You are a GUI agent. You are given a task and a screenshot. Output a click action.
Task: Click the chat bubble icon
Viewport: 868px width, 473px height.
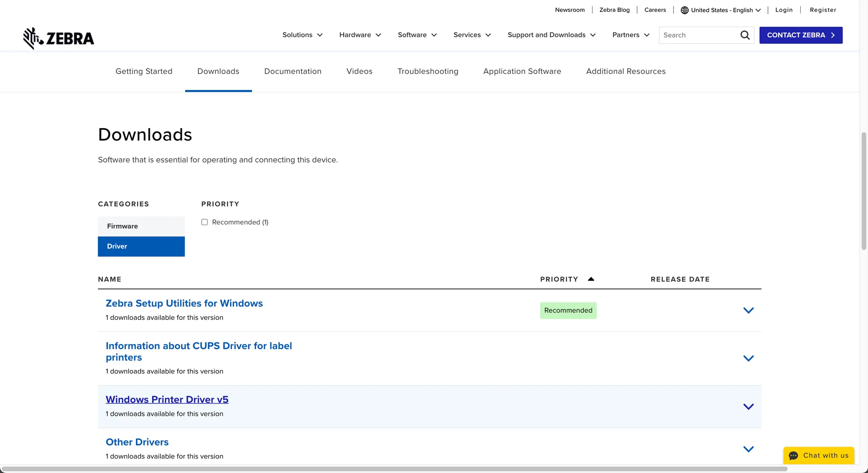click(793, 456)
